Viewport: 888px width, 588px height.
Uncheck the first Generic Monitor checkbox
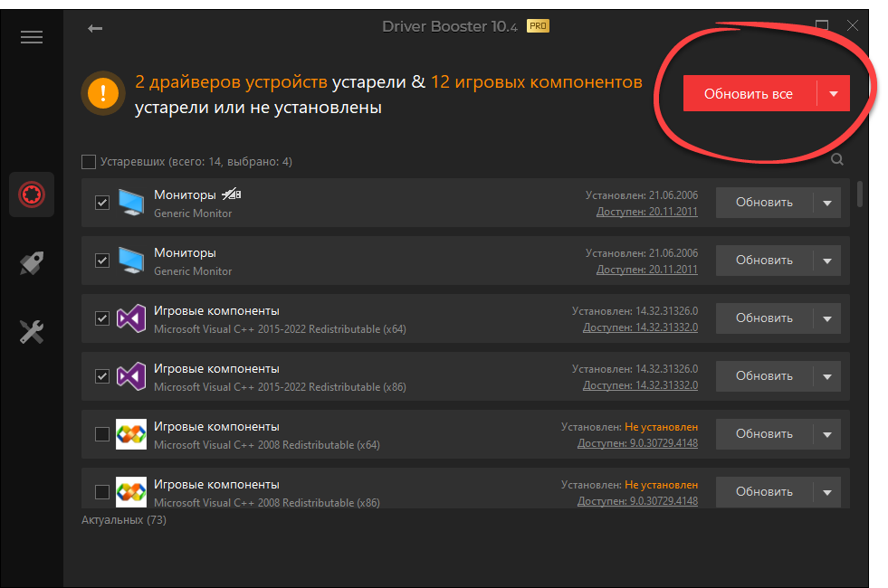click(102, 203)
